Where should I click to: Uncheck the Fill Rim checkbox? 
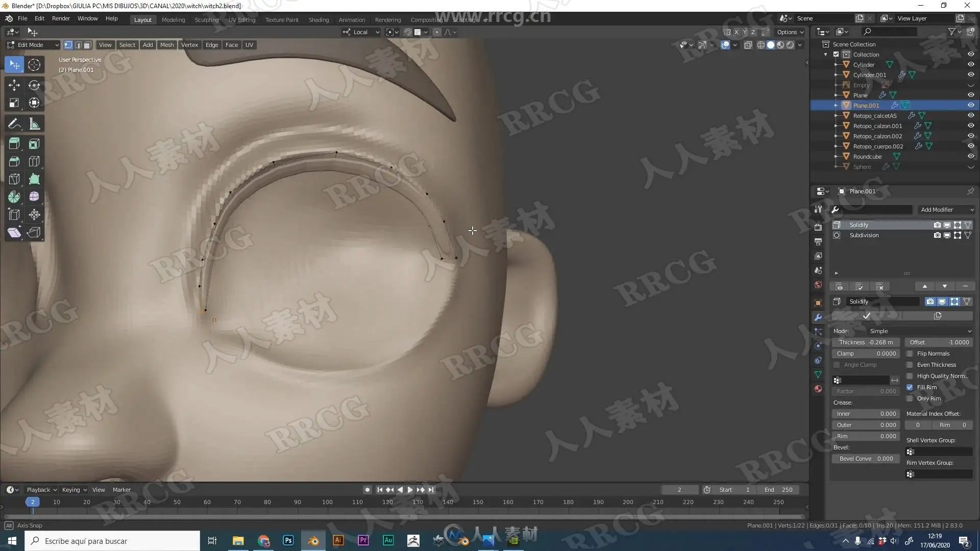[x=910, y=387]
